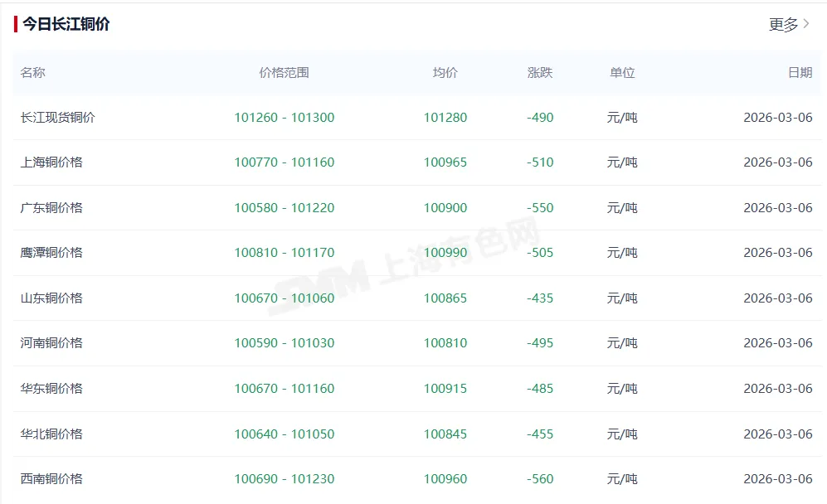The image size is (827, 504).
Task: Click the -435 change value
Action: coord(540,298)
